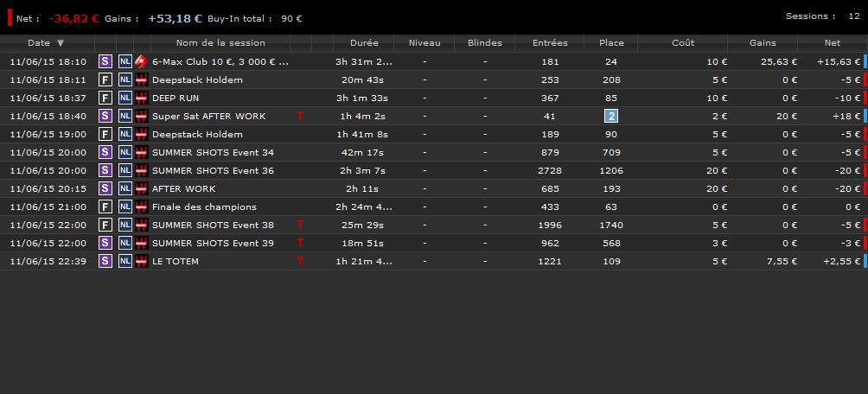868x394 pixels.
Task: Sort by the Blindes column header
Action: (484, 42)
